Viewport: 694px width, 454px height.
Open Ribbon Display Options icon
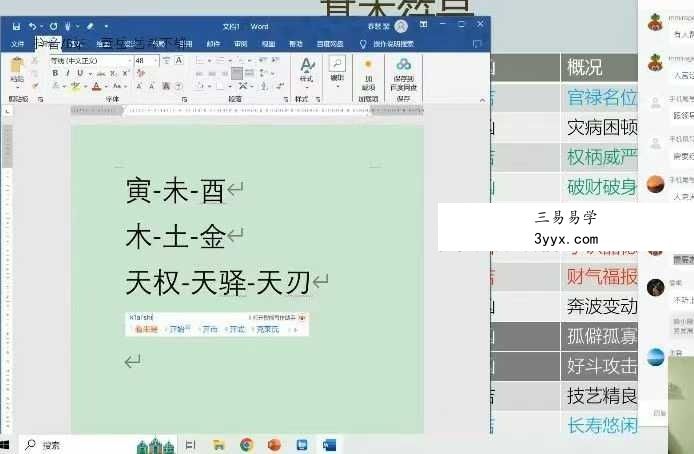[424, 25]
